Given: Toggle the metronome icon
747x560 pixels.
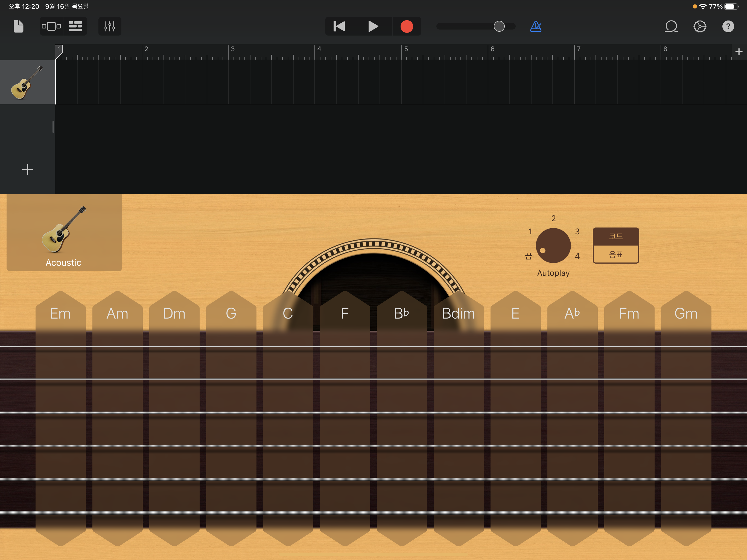Looking at the screenshot, I should (536, 26).
